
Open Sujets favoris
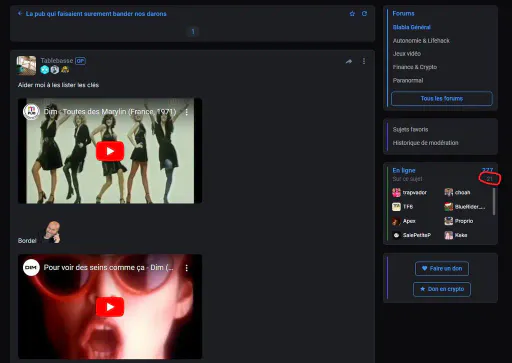410,129
